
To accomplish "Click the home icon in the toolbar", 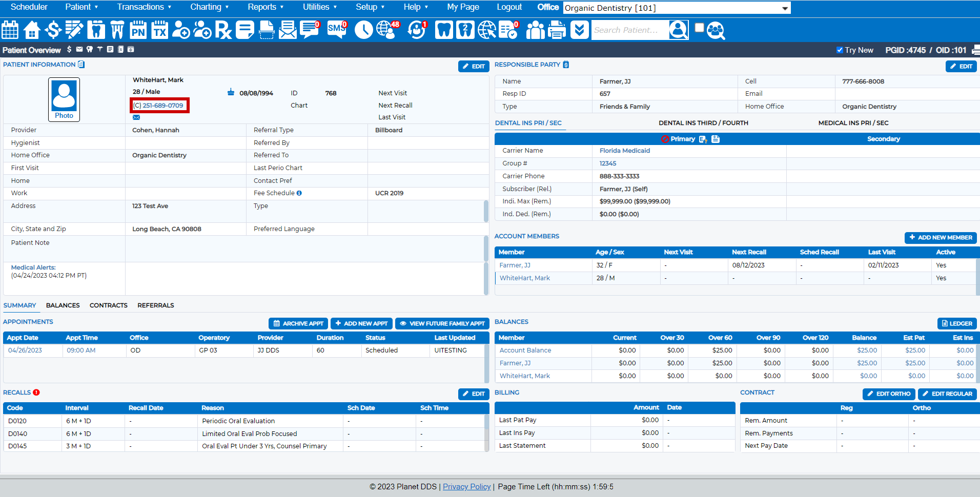I will click(x=32, y=30).
